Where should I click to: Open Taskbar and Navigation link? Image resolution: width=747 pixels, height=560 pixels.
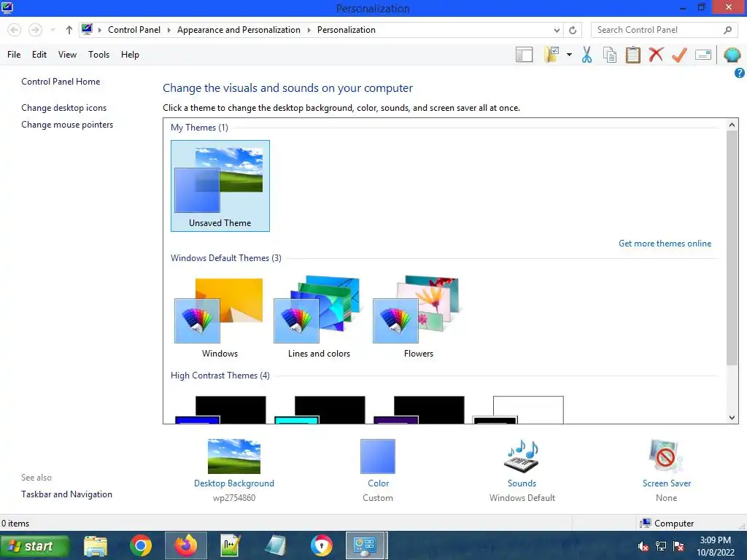point(66,494)
